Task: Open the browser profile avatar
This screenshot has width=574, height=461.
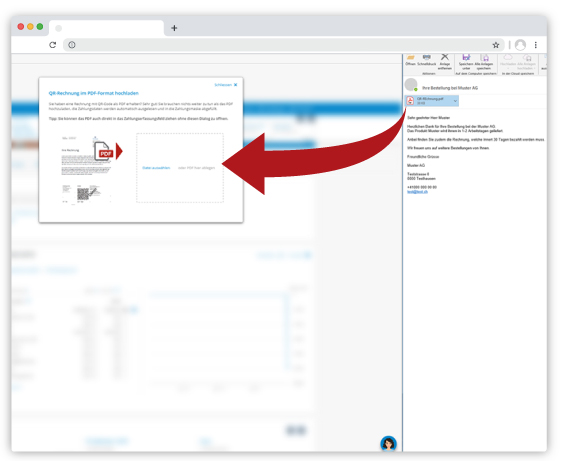Action: pos(520,45)
